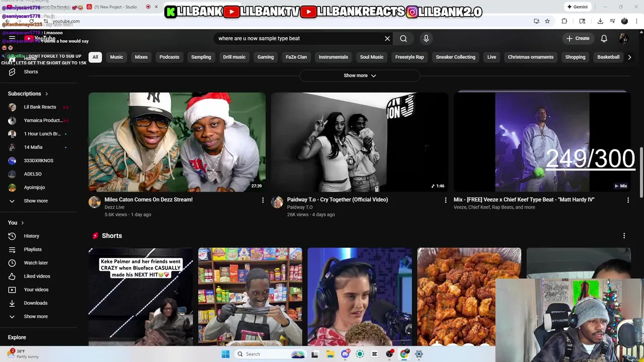Image resolution: width=644 pixels, height=362 pixels.
Task: Click the Dezz Live channel name
Action: point(114,207)
